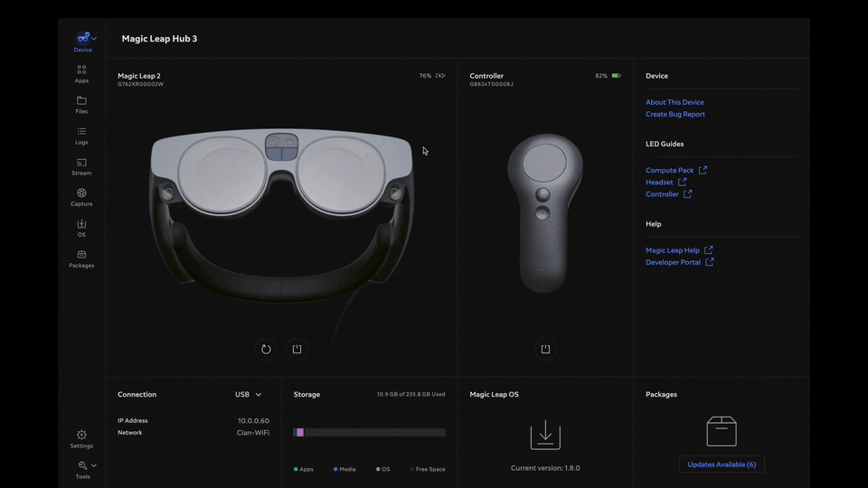This screenshot has width=868, height=488.
Task: Click the Media storage legend dot
Action: point(335,469)
